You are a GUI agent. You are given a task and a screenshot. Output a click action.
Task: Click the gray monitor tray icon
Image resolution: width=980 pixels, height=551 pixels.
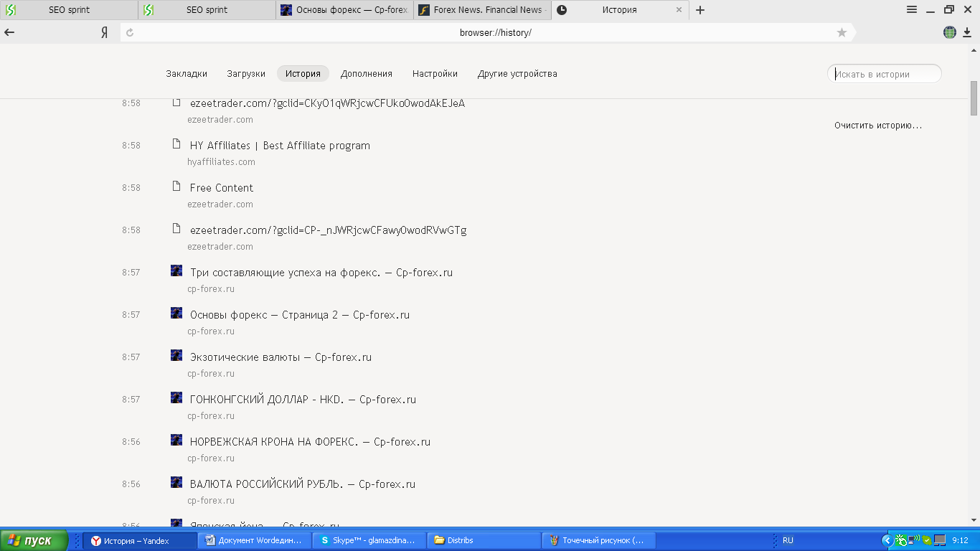[939, 540]
